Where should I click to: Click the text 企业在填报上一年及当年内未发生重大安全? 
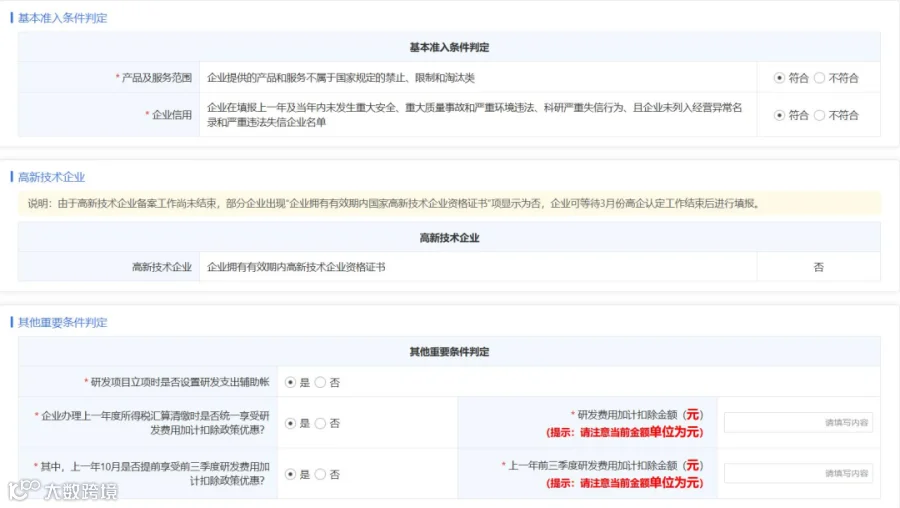click(x=474, y=115)
